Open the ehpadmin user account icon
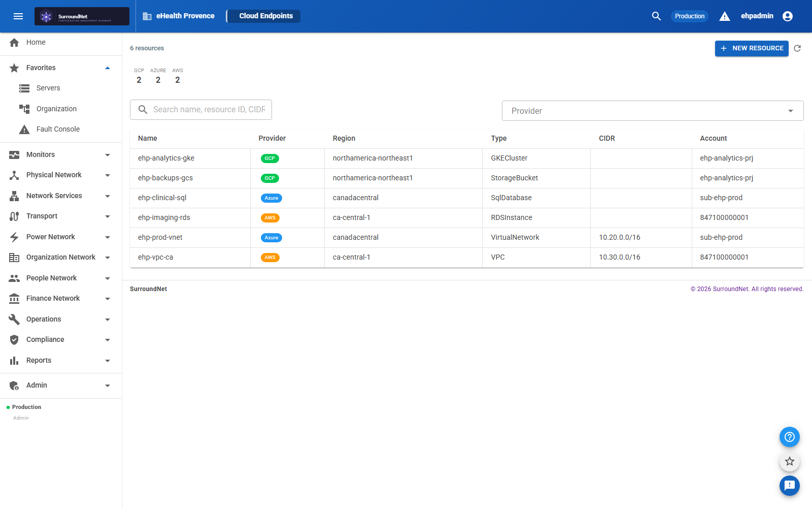The width and height of the screenshot is (812, 508). point(788,16)
